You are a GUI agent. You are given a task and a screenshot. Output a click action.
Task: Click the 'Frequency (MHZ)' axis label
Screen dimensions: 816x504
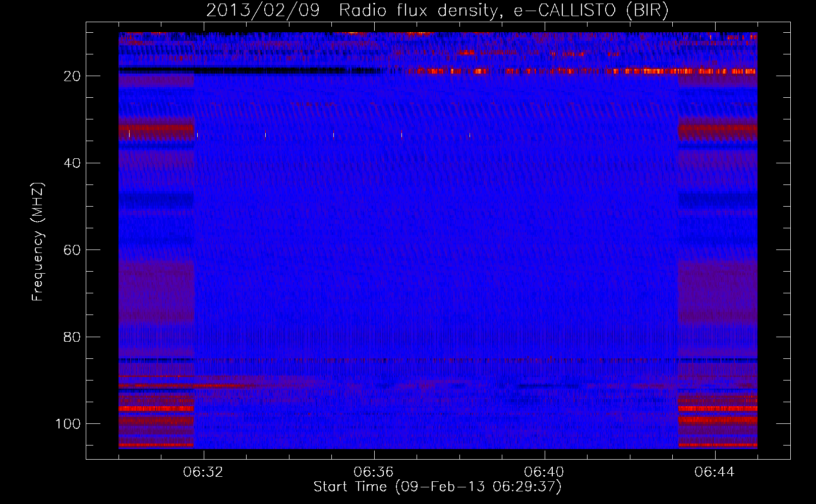(x=38, y=242)
